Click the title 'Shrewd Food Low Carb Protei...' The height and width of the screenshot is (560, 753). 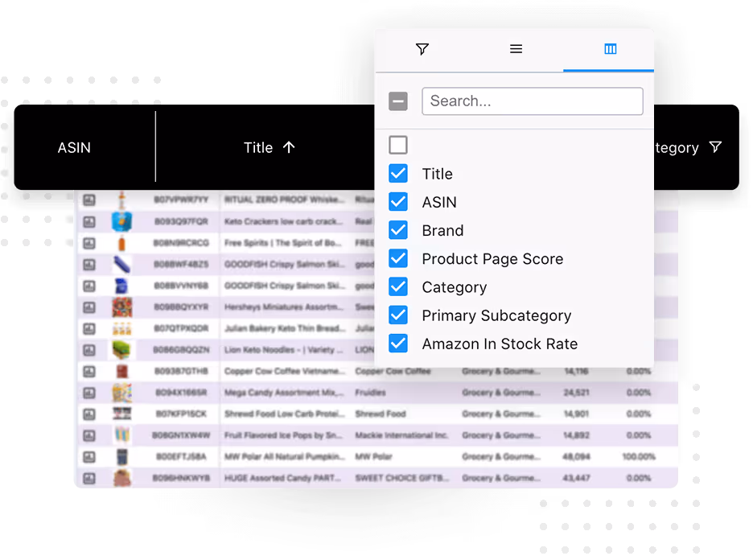coord(284,414)
